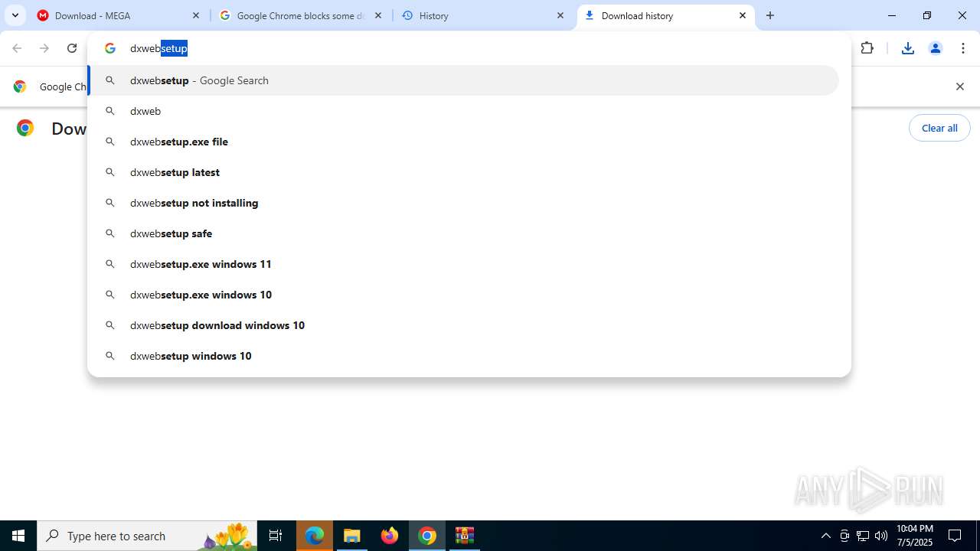980x551 pixels.
Task: Close the Download - MEGA tab
Action: pyautogui.click(x=196, y=15)
